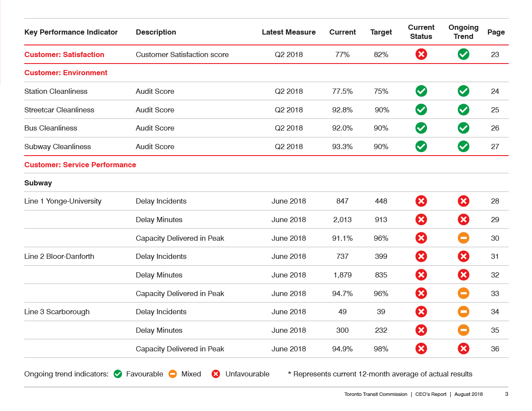The width and height of the screenshot is (532, 411).
Task: Click the Customer Satisfaction Ongoing Trend green checkmark
Action: point(463,54)
